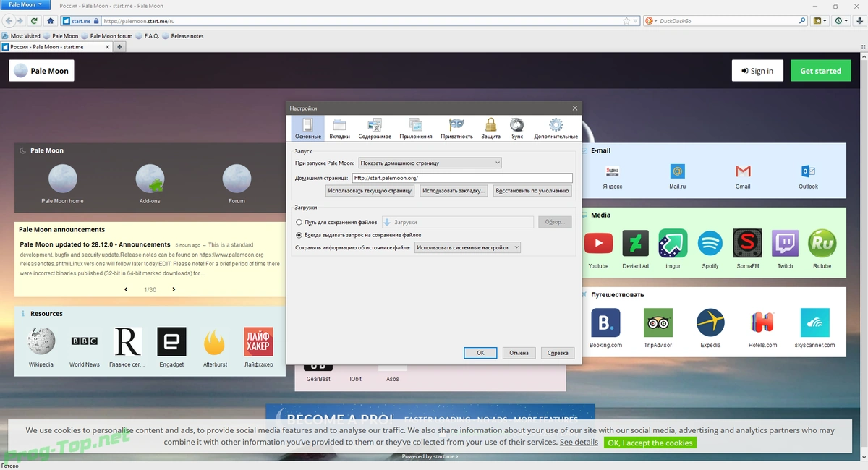Accept cookies with 'OK, I accept the cookies'
The height and width of the screenshot is (470, 868).
click(650, 443)
